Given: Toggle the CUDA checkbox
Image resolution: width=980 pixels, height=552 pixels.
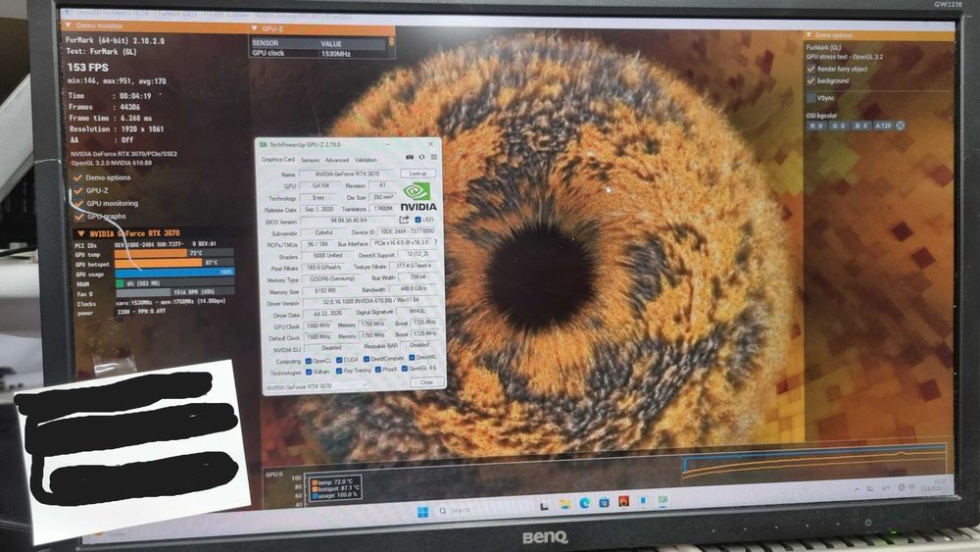Looking at the screenshot, I should (x=339, y=360).
